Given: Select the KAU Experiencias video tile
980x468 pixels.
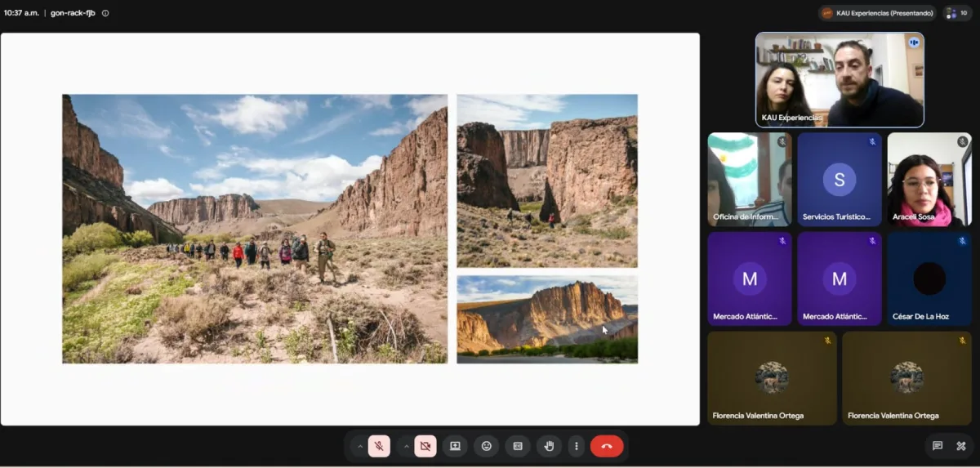Looking at the screenshot, I should click(840, 80).
